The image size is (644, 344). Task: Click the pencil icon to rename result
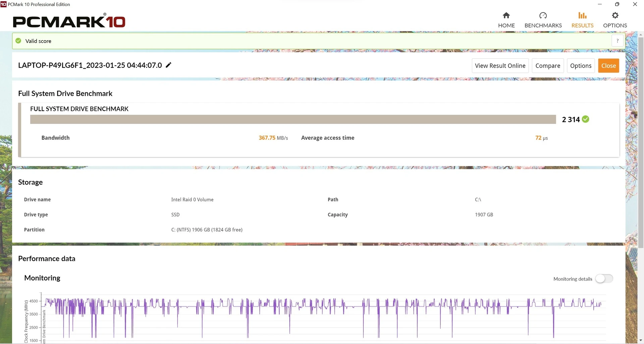[169, 65]
